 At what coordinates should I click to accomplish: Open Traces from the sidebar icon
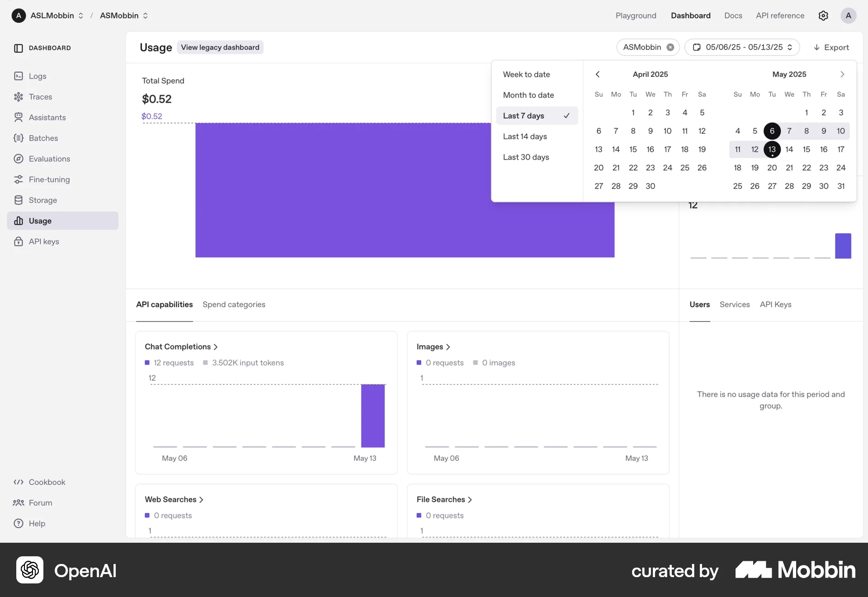(19, 97)
